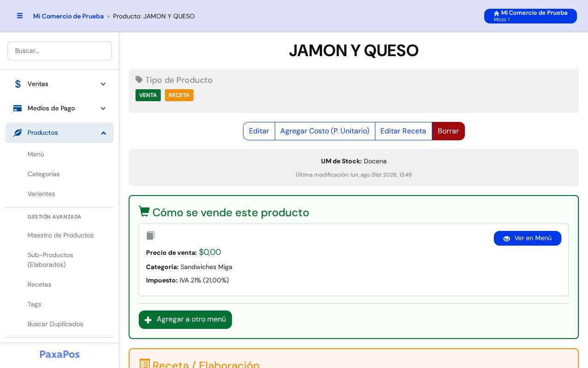Click the credit card Medios de Pago icon
Viewport: 588px width, 368px height.
point(17,108)
